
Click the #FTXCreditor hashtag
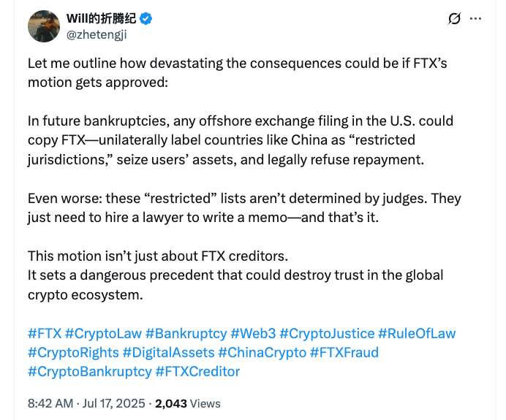197,372
